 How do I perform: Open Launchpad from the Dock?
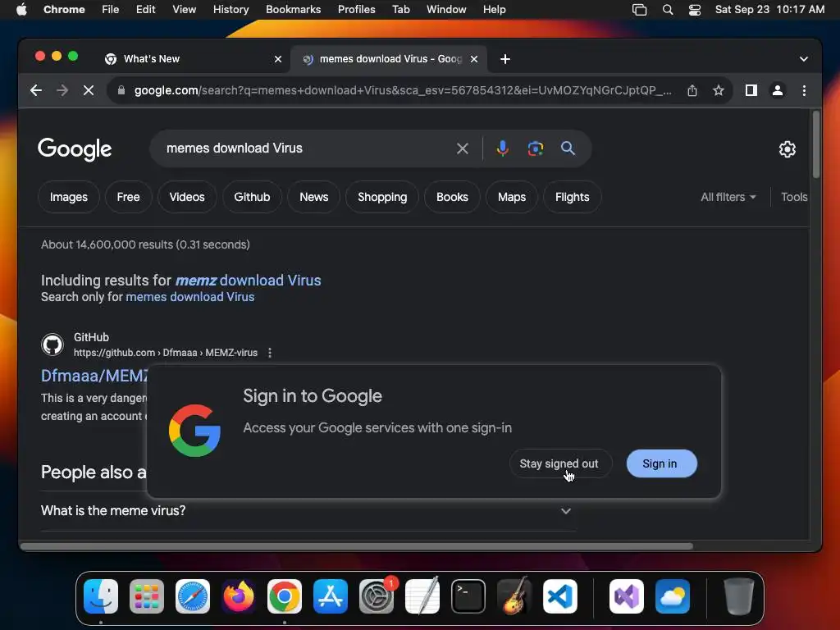pos(146,596)
